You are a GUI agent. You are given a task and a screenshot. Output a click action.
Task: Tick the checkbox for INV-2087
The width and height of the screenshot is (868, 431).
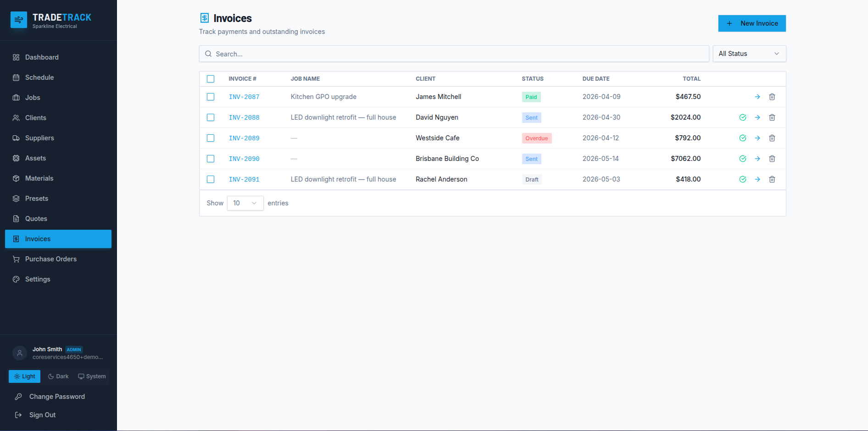pyautogui.click(x=211, y=97)
